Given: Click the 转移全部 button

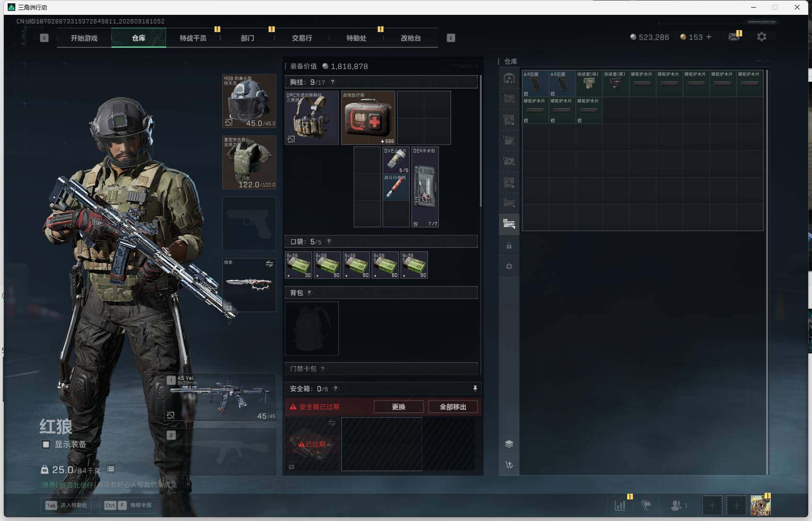Looking at the screenshot, I should tap(128, 505).
